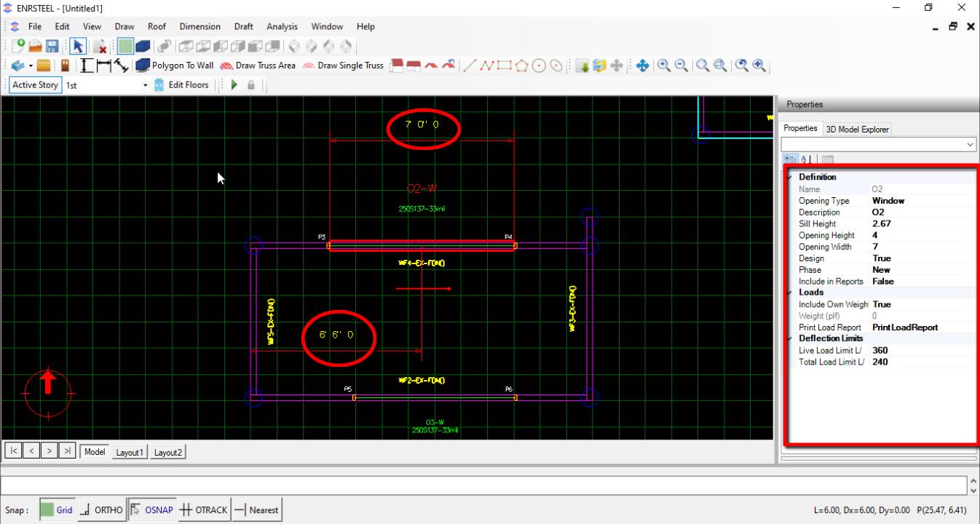Open the Analysis menu

coord(282,27)
